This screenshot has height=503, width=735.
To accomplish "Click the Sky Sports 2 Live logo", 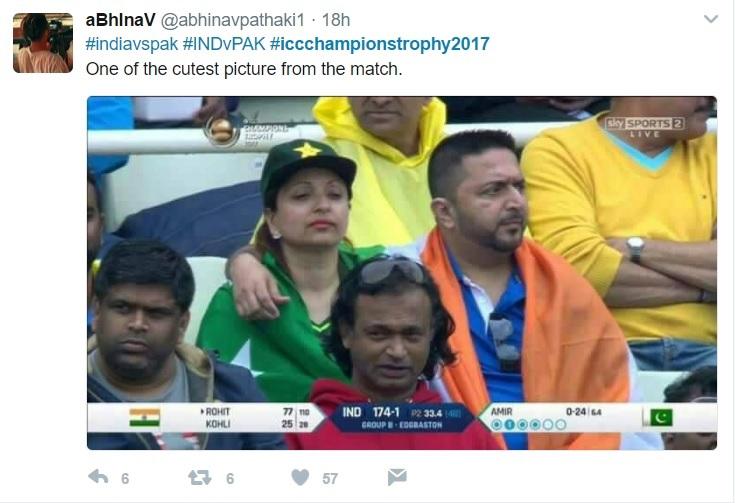I will 645,126.
